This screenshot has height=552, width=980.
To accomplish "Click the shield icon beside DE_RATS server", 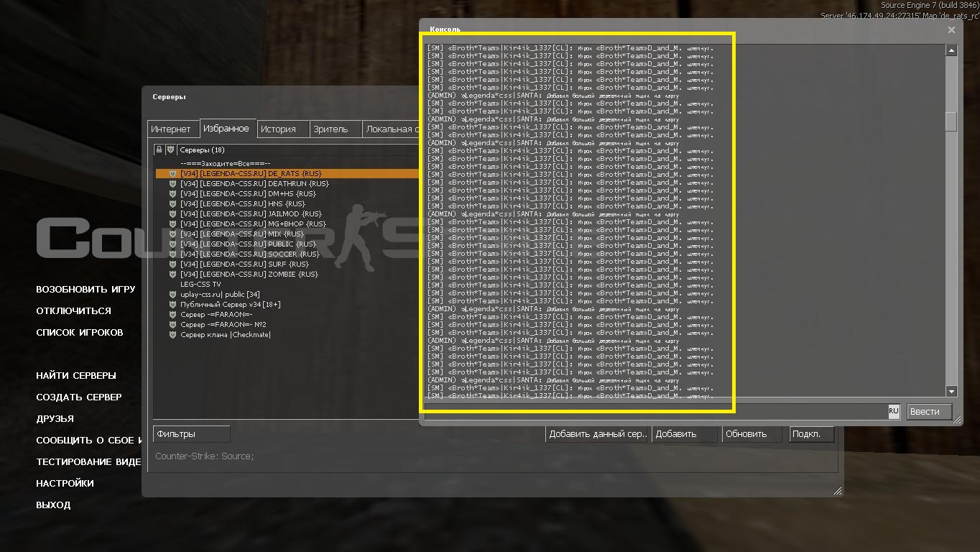I will 172,173.
